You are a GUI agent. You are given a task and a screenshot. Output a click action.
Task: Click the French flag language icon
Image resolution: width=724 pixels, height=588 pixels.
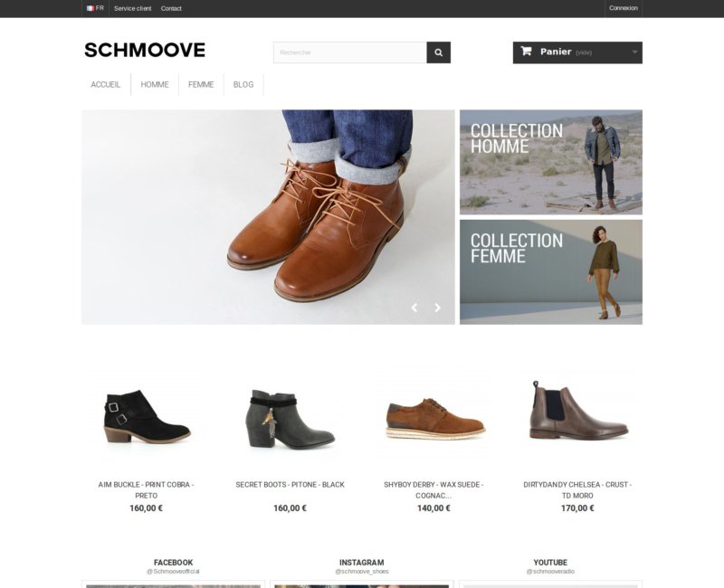(x=90, y=8)
